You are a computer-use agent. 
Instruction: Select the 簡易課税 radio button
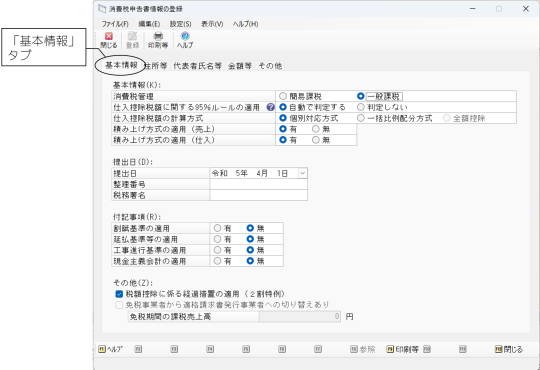click(283, 96)
